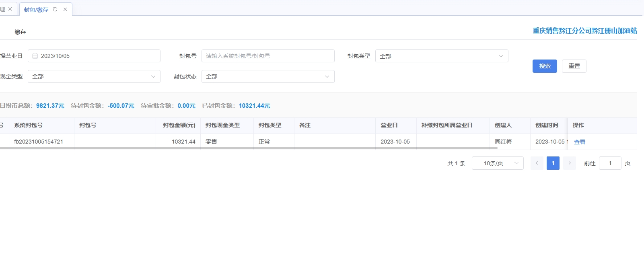
Task: Click the 重置 reset button
Action: coord(574,66)
